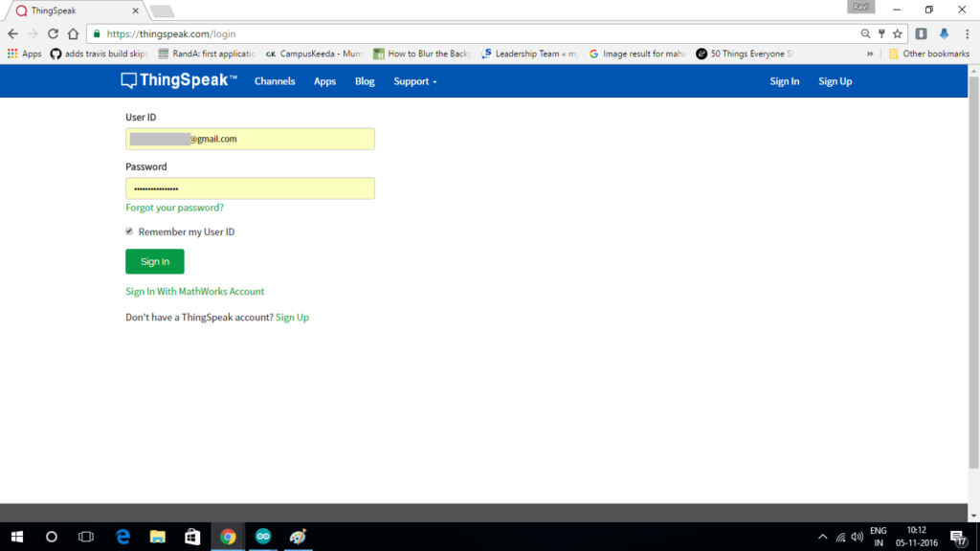Viewport: 980px width, 551px height.
Task: Show hidden system tray icons
Action: coord(822,538)
